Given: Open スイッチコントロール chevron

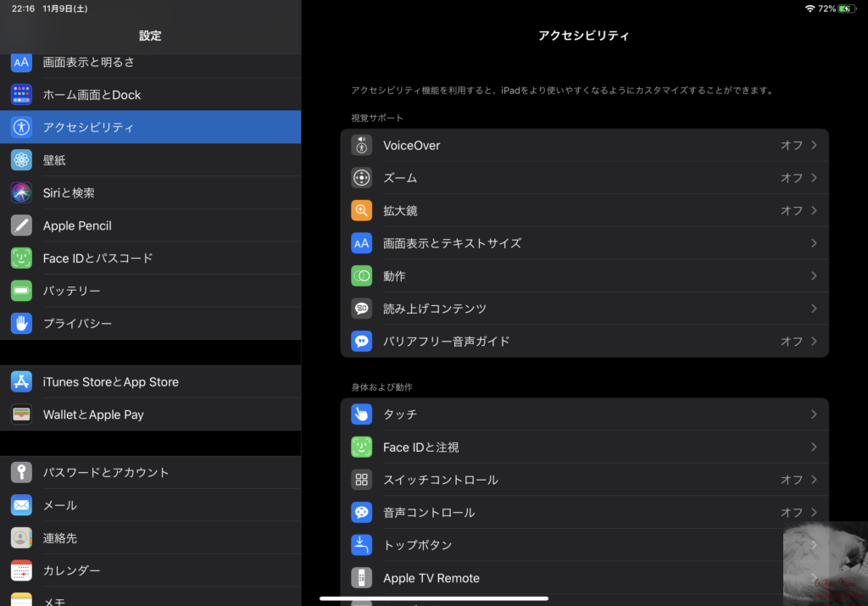Looking at the screenshot, I should [814, 479].
